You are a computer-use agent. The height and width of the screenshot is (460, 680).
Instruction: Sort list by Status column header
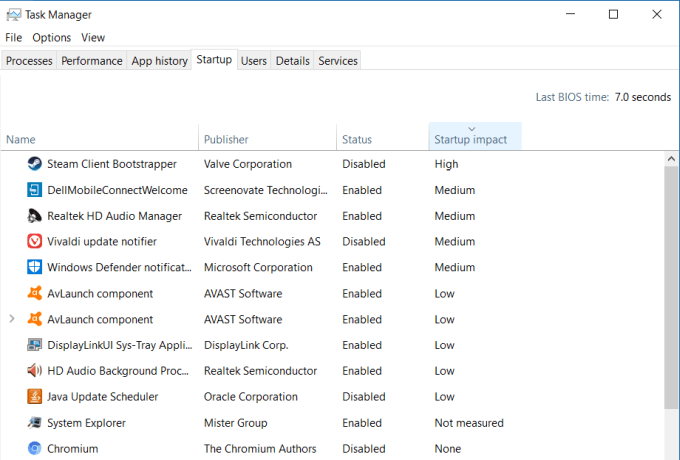[x=357, y=139]
